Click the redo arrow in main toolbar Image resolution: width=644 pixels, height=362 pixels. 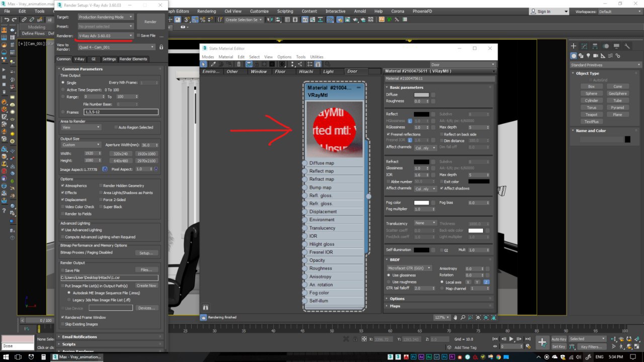[15, 19]
